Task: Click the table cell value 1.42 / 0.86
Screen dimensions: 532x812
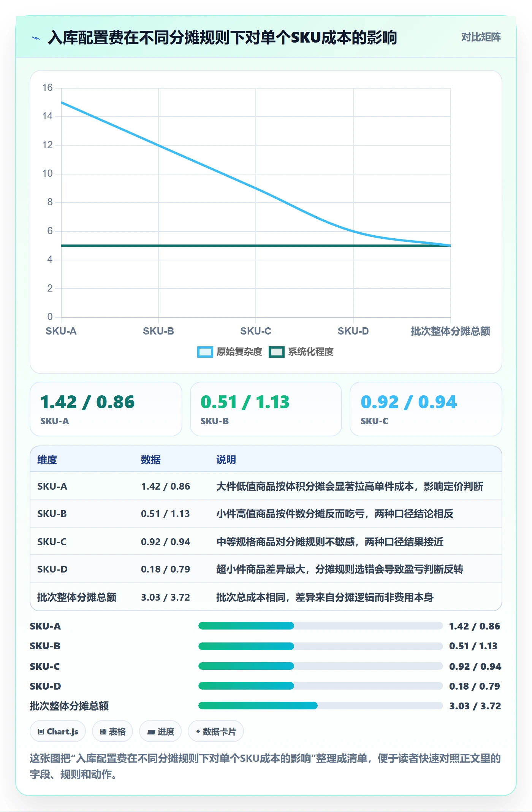Action: [166, 486]
